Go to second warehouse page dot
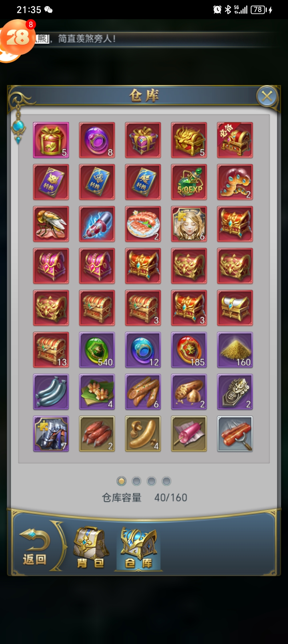This screenshot has height=644, width=288. [x=136, y=481]
